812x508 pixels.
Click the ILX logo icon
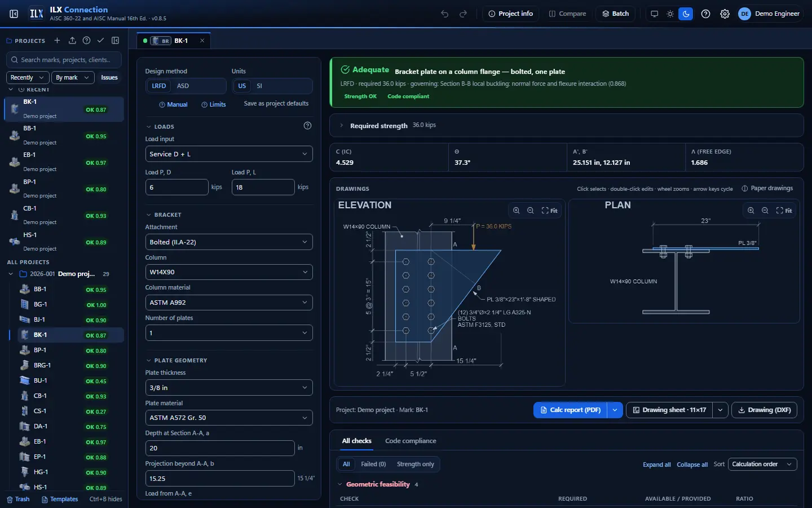coord(37,14)
